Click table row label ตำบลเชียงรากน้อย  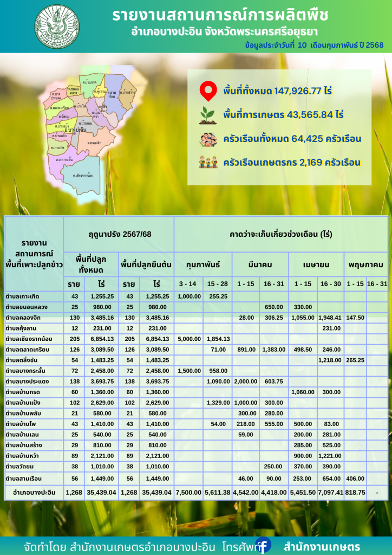29,339
